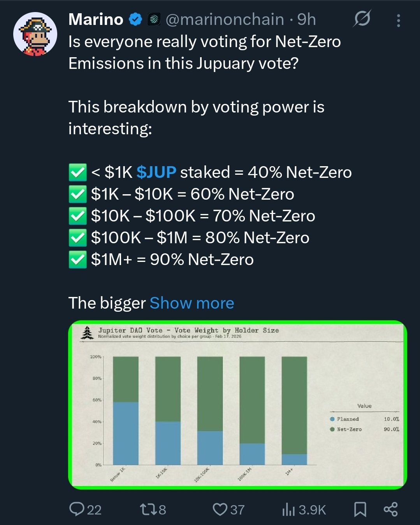The image size is (420, 525).
Task: Click the reply speech bubble icon
Action: coord(77,509)
